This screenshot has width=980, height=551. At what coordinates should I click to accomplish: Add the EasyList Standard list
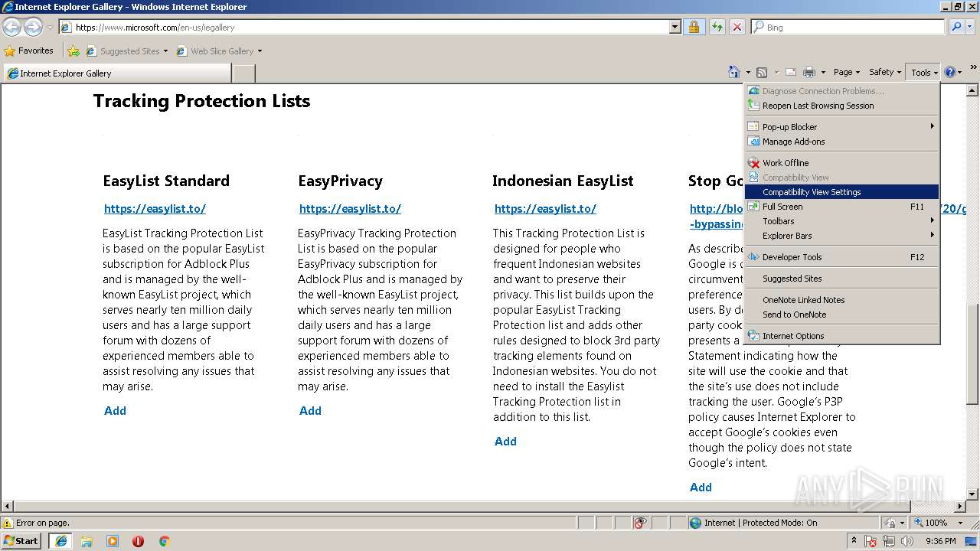[115, 411]
